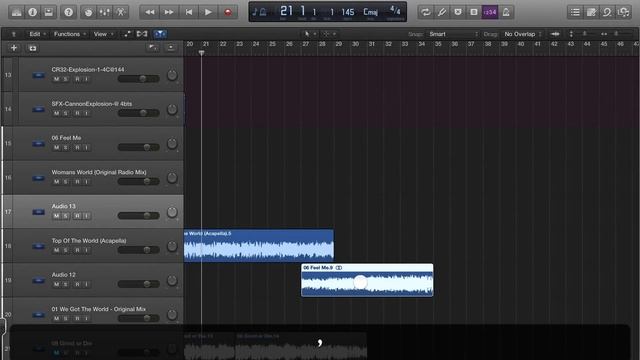The height and width of the screenshot is (360, 640).
Task: Open the Editors scissors button
Action: 121,12
